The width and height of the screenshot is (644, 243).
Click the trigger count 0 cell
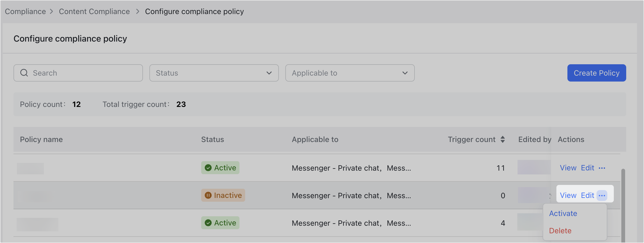click(503, 195)
